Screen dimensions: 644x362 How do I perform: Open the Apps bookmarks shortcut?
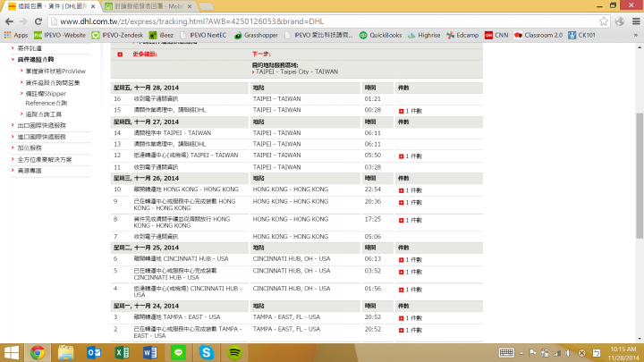(x=16, y=35)
